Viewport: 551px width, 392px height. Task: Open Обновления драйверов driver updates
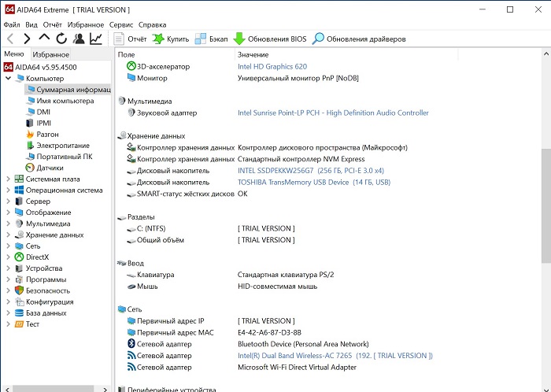coord(359,39)
